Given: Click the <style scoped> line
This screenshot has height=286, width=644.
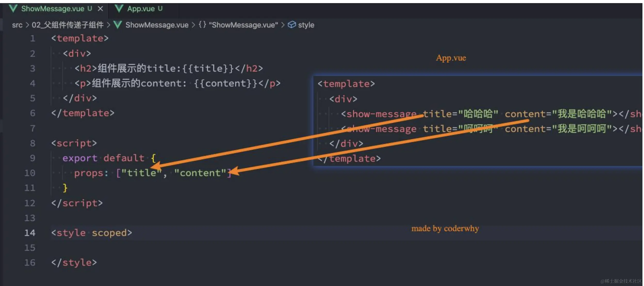Looking at the screenshot, I should point(92,233).
